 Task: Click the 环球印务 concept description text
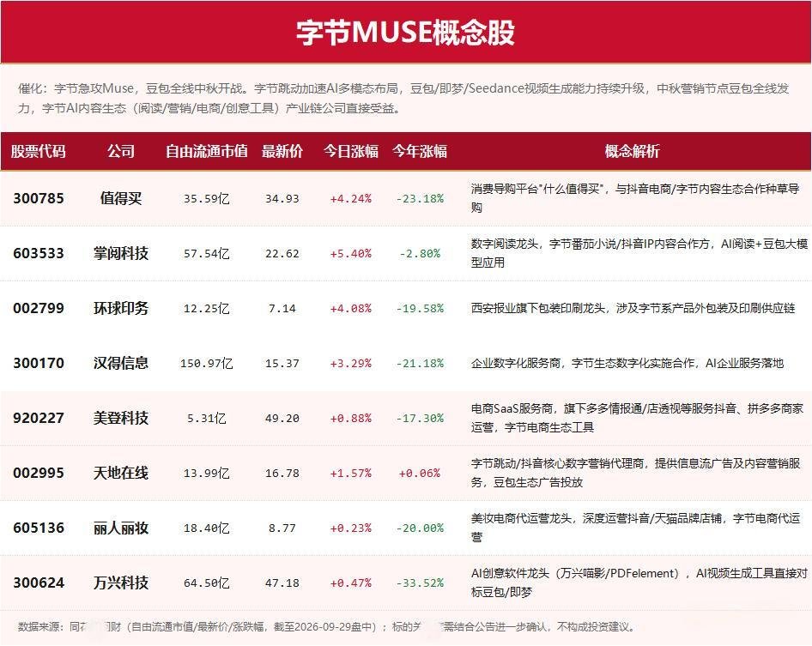(633, 308)
